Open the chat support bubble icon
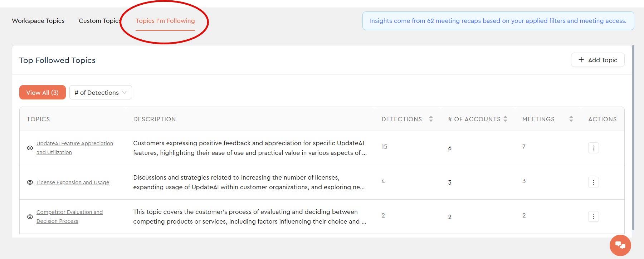 (620, 245)
